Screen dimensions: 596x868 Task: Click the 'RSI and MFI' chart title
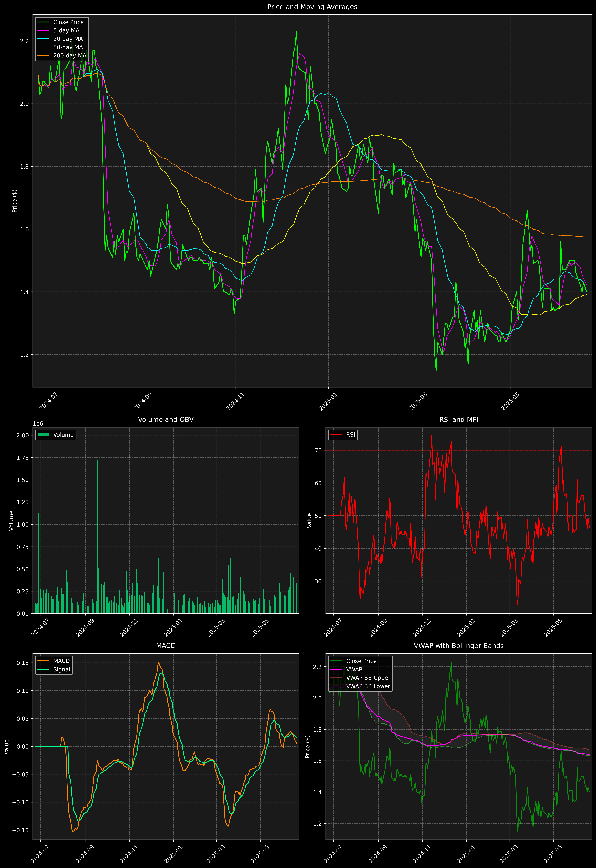(459, 419)
